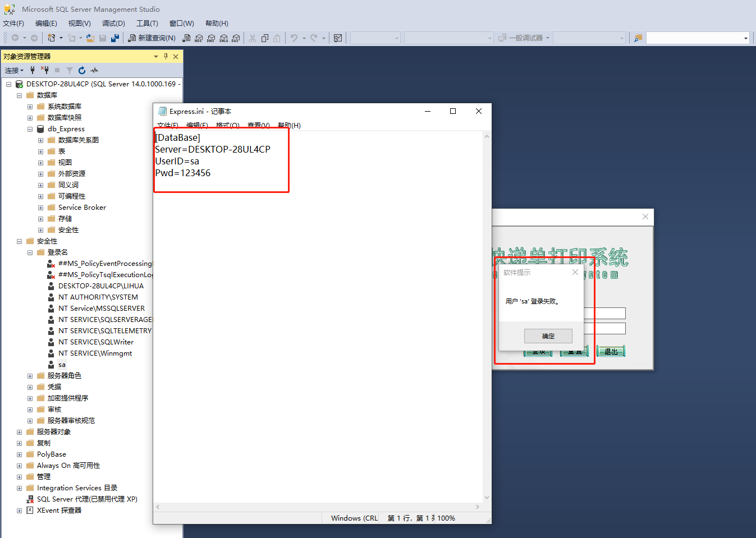Screen dimensions: 756x538
Task: Collapse the DESKTOP-28UL4CP server node
Action: pos(8,84)
